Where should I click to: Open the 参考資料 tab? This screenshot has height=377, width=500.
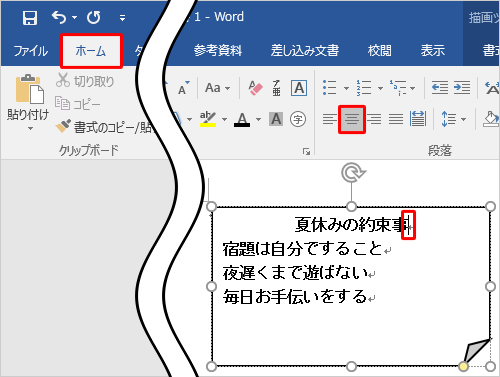(x=218, y=51)
